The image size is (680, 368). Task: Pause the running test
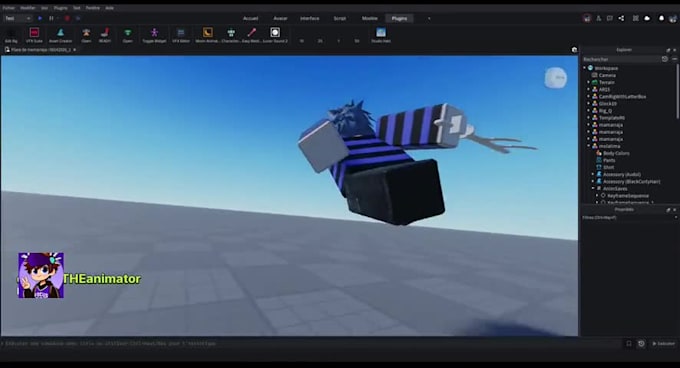point(51,18)
